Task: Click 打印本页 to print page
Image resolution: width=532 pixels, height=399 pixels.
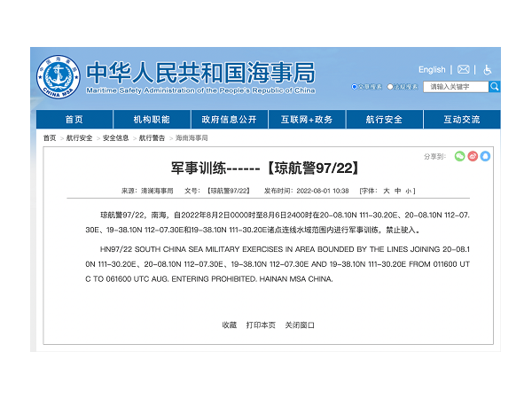Action: point(261,325)
